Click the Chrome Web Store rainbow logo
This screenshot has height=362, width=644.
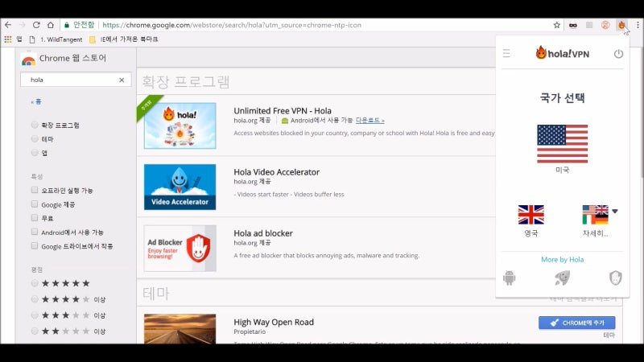pos(28,59)
